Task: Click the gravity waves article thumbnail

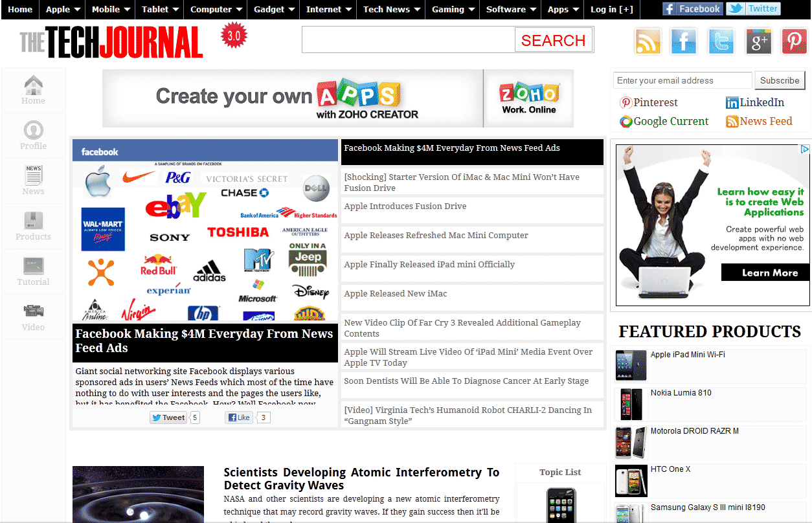Action: pyautogui.click(x=138, y=494)
